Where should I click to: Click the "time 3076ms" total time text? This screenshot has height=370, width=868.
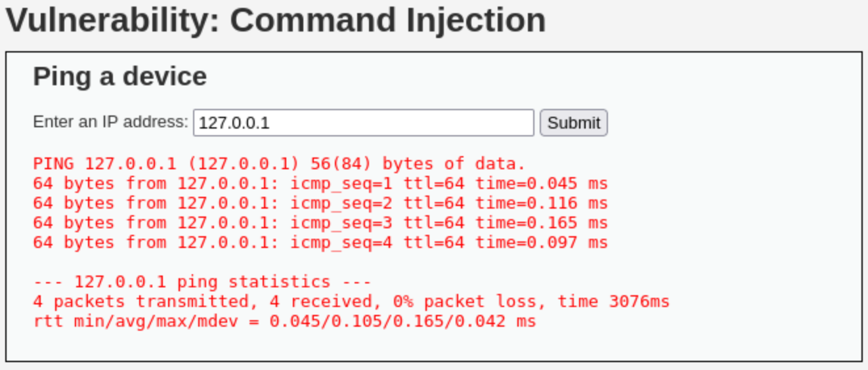point(613,302)
